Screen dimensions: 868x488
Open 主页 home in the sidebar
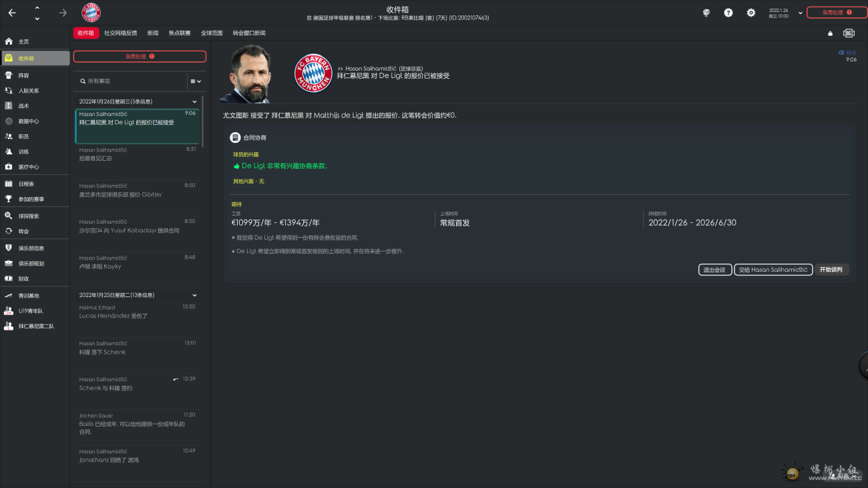click(x=35, y=41)
